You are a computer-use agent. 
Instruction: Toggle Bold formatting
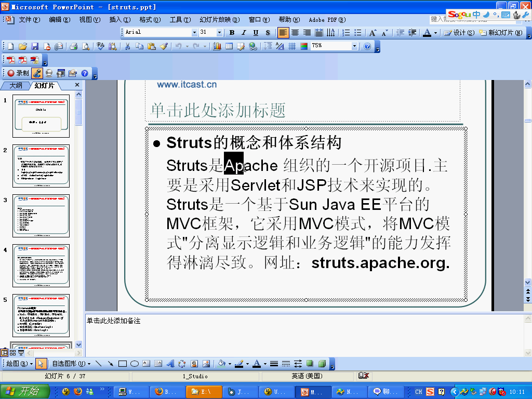232,33
